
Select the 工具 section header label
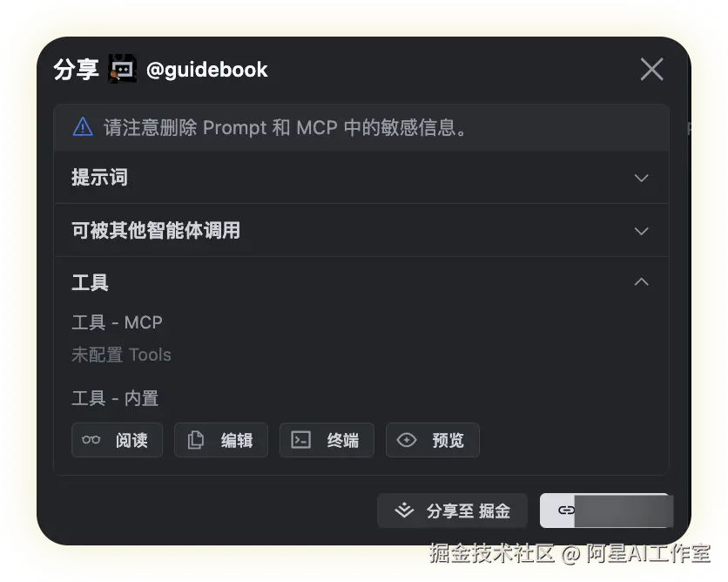click(90, 282)
